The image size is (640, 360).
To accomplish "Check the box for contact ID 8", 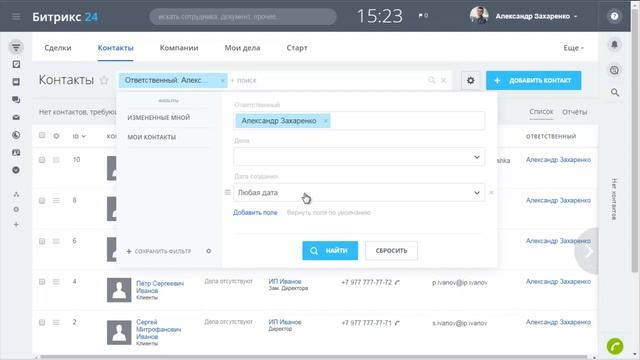I will pyautogui.click(x=42, y=200).
